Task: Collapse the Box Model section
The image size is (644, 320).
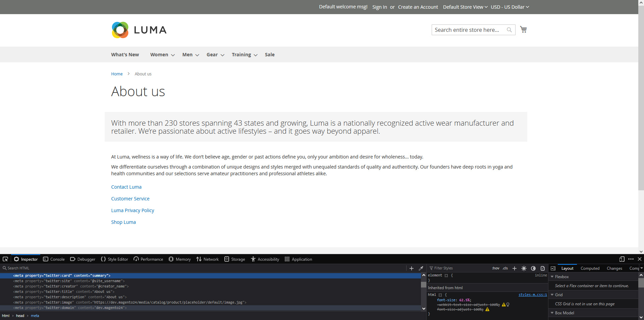Action: [552, 313]
